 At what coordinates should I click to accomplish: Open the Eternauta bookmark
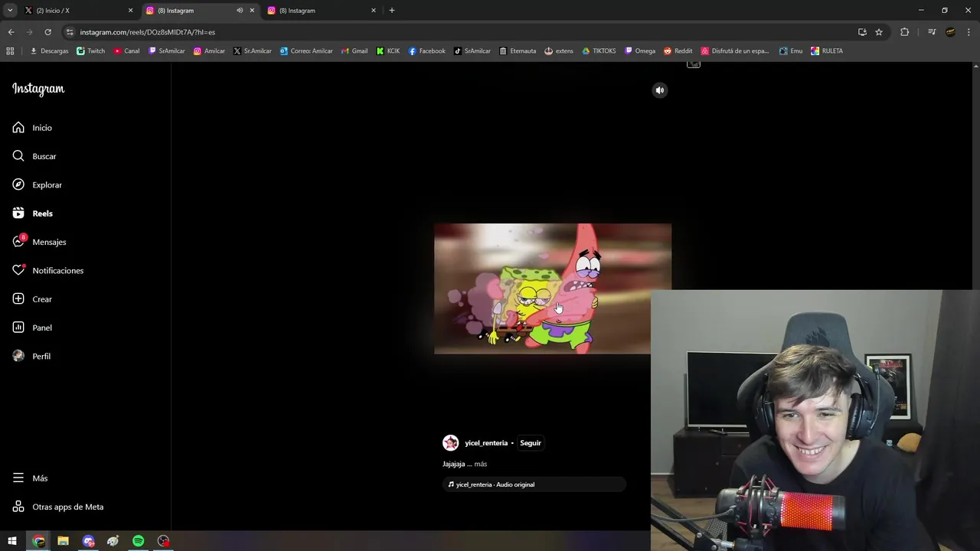pos(518,51)
